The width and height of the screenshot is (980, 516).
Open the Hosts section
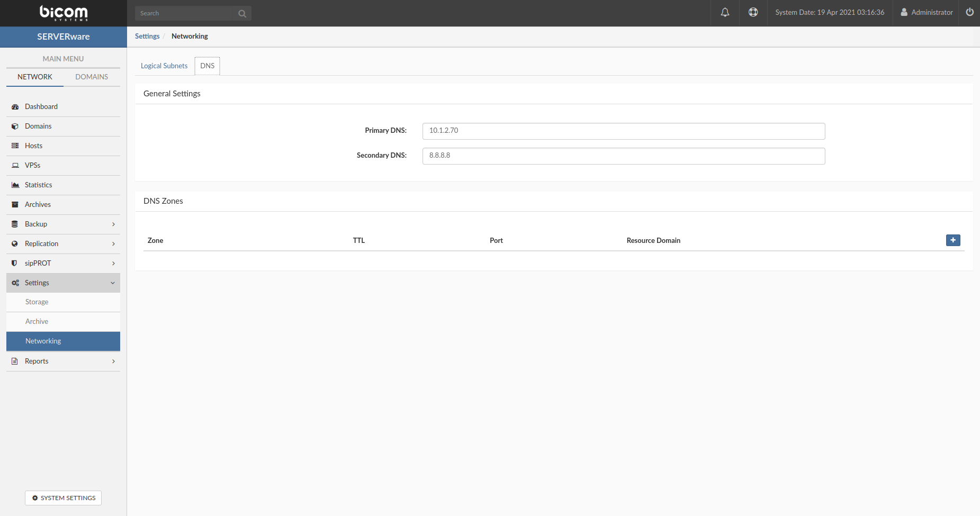coord(33,146)
